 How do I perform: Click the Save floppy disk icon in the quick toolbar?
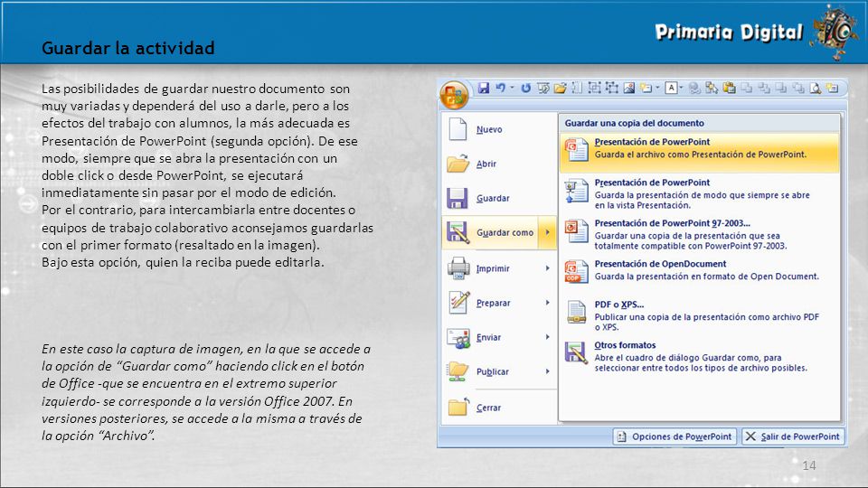[484, 88]
